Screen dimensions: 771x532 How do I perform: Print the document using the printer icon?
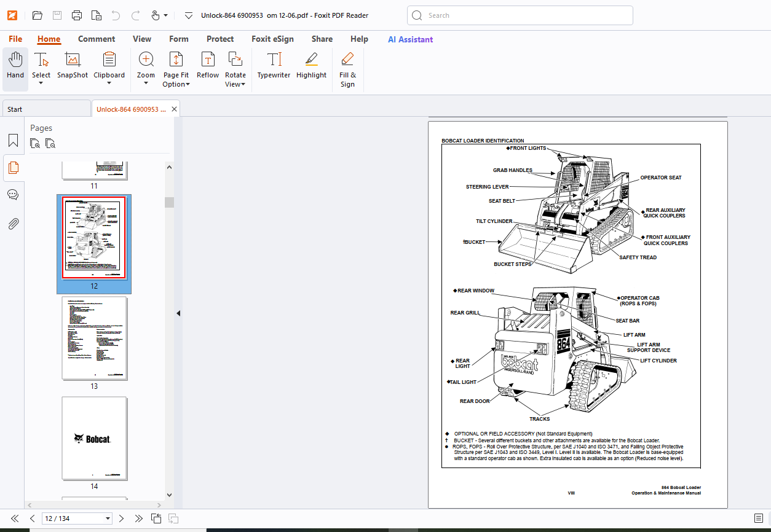coord(77,15)
